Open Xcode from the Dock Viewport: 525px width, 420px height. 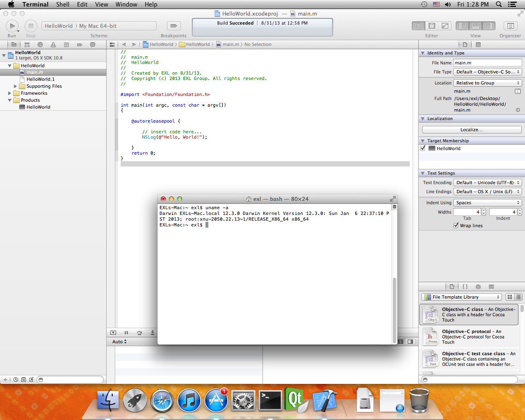(324, 401)
